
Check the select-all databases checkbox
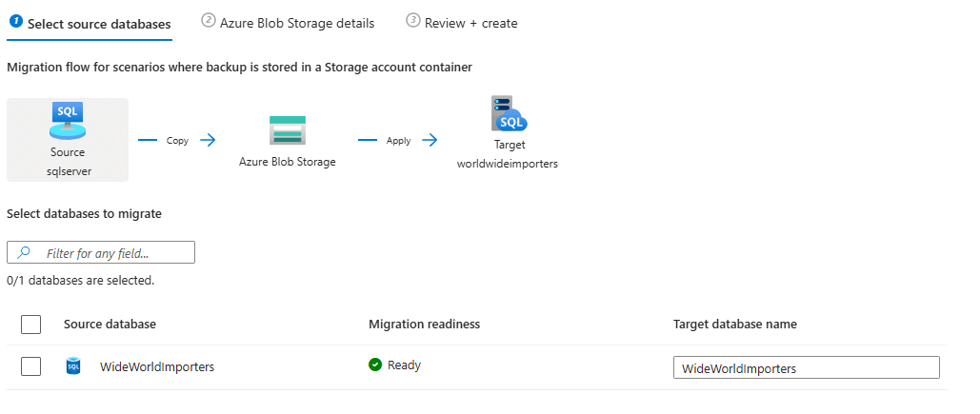click(31, 325)
